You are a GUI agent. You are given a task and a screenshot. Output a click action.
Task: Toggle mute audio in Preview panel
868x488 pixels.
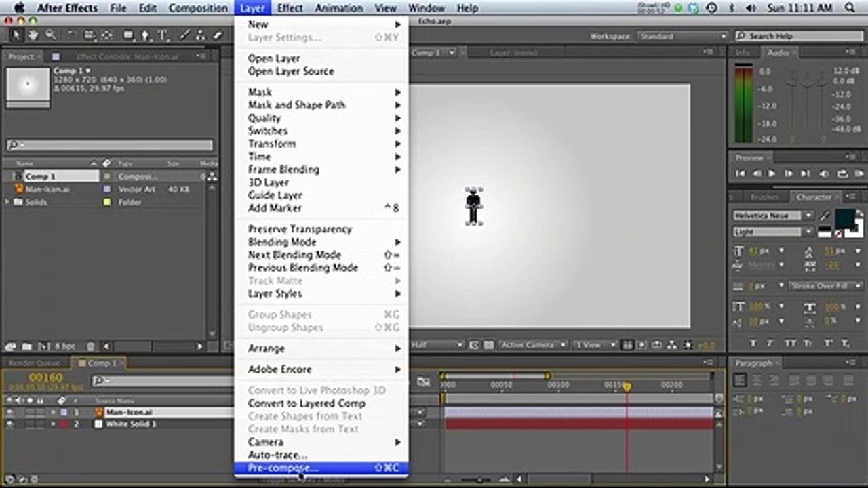[824, 174]
